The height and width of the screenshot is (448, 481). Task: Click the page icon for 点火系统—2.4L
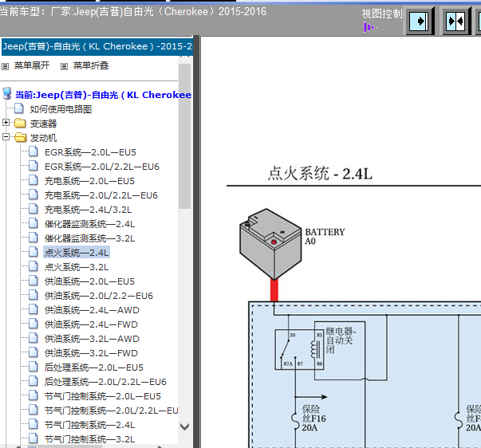pos(34,252)
